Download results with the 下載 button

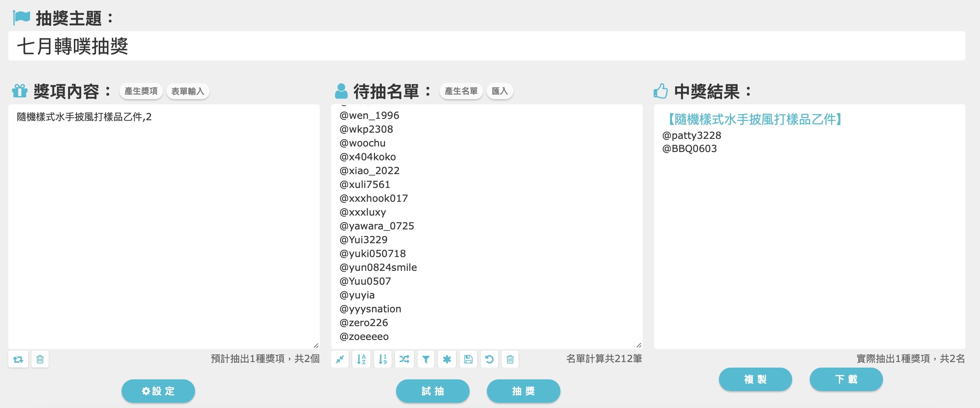[x=846, y=379]
